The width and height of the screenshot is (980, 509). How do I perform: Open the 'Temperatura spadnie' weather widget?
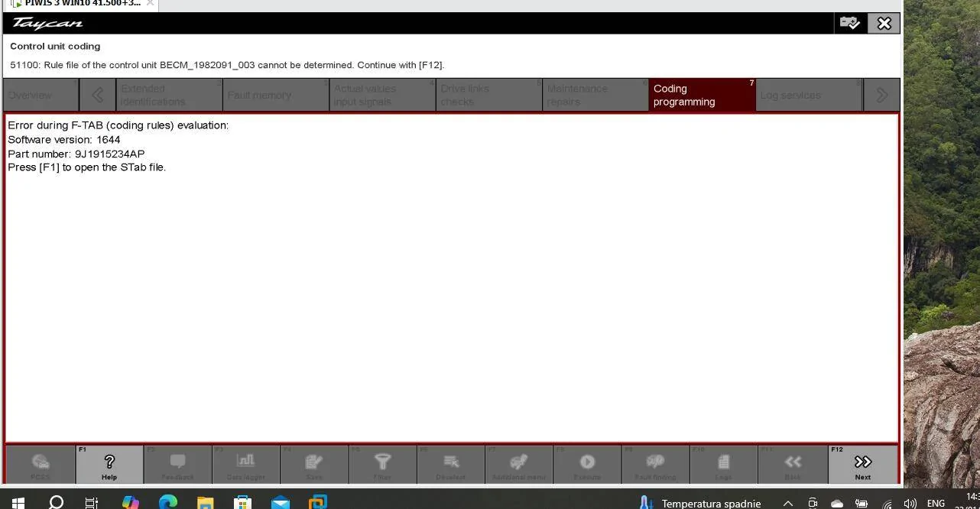pyautogui.click(x=699, y=503)
